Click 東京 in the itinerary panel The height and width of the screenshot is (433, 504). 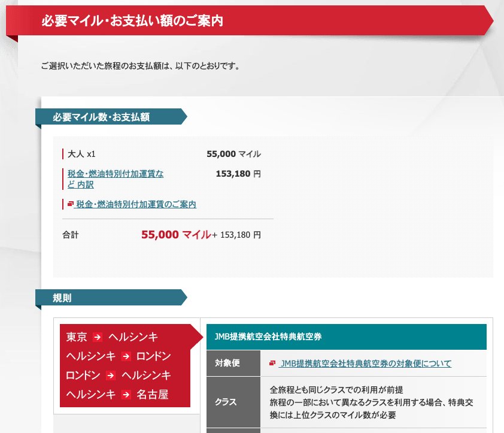pos(77,337)
